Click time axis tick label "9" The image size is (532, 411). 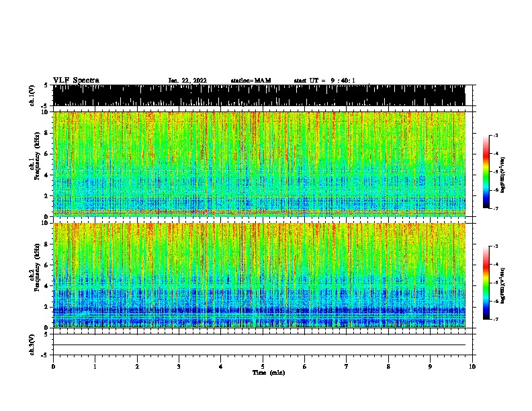430,367
